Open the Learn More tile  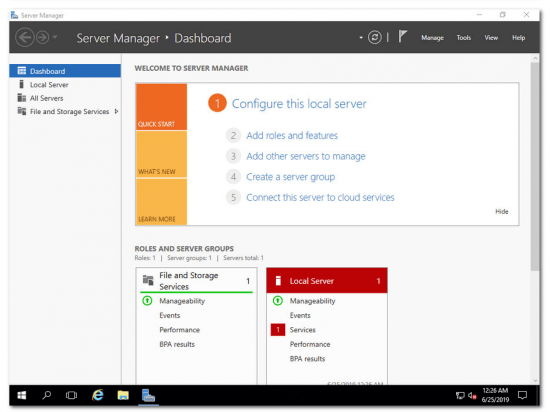tap(161, 202)
